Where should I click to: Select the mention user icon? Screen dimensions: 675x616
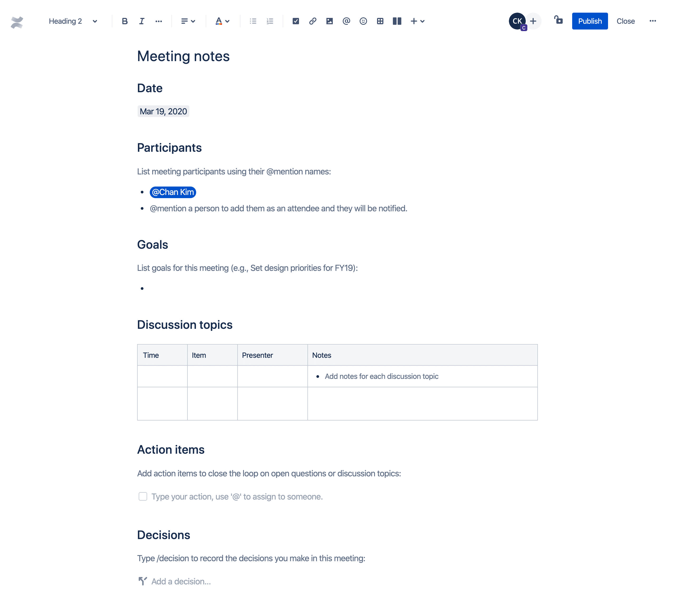tap(346, 21)
